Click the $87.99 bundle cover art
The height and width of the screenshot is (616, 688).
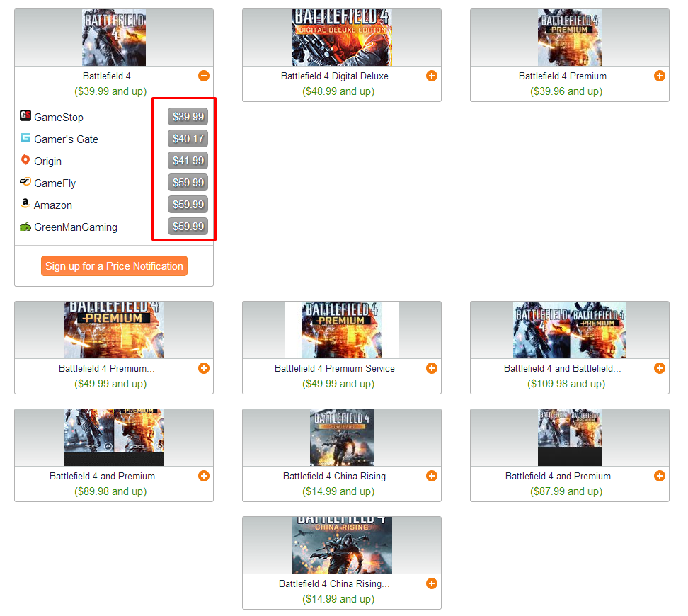[570, 438]
